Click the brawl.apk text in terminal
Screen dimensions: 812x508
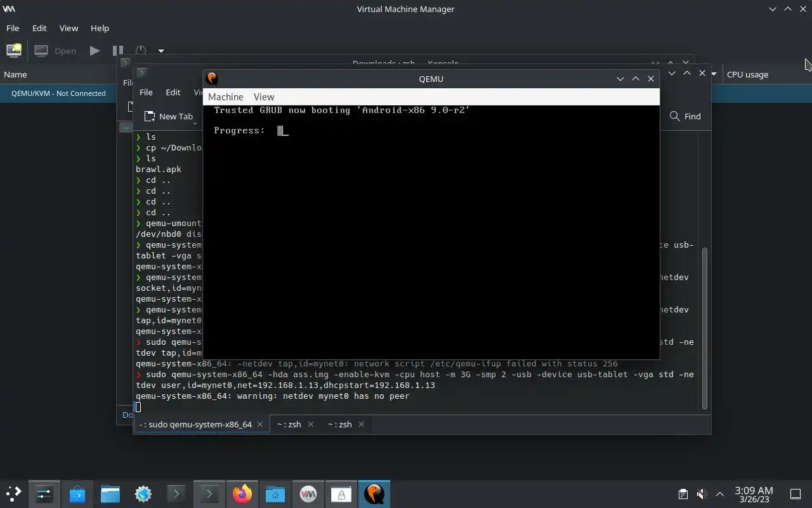[x=159, y=170]
